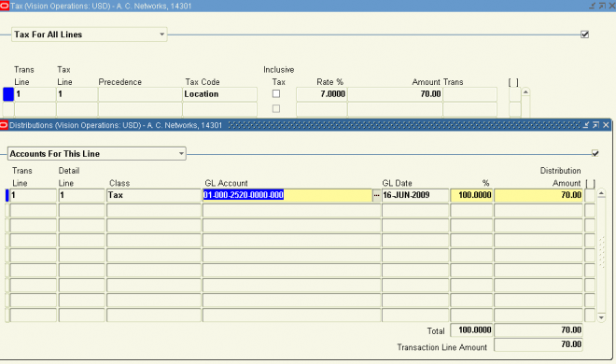
Task: Toggle the checkbox at right of Distributions header line
Action: coord(595,153)
